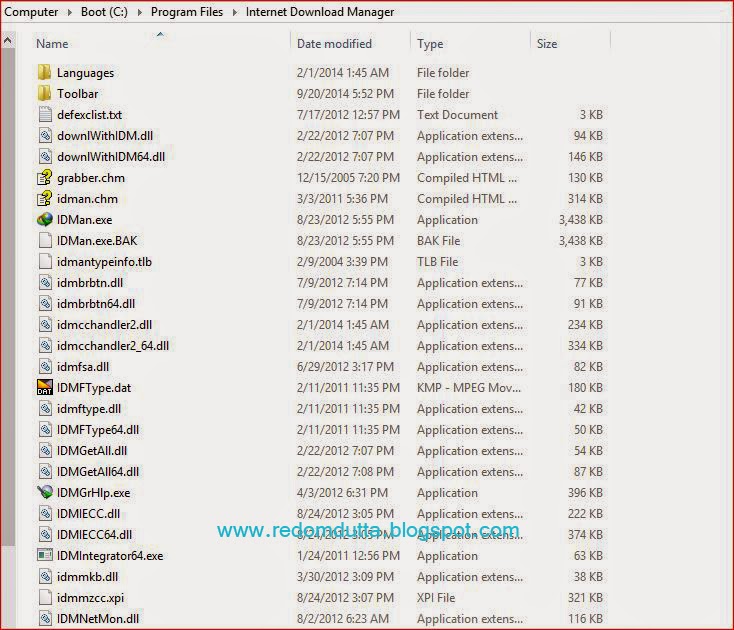Screen dimensions: 734x630
Task: Click the IDMIntegrator64.exe application icon
Action: point(44,556)
